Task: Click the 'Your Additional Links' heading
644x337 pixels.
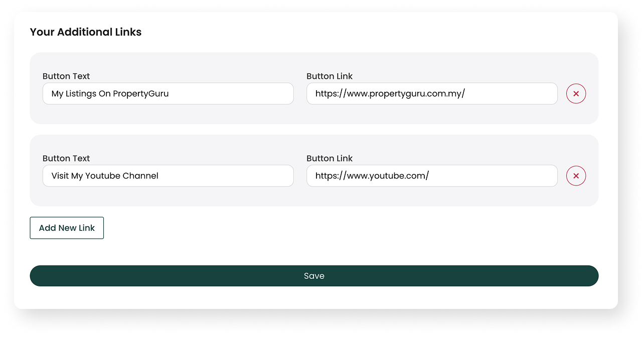Action: pos(86,32)
